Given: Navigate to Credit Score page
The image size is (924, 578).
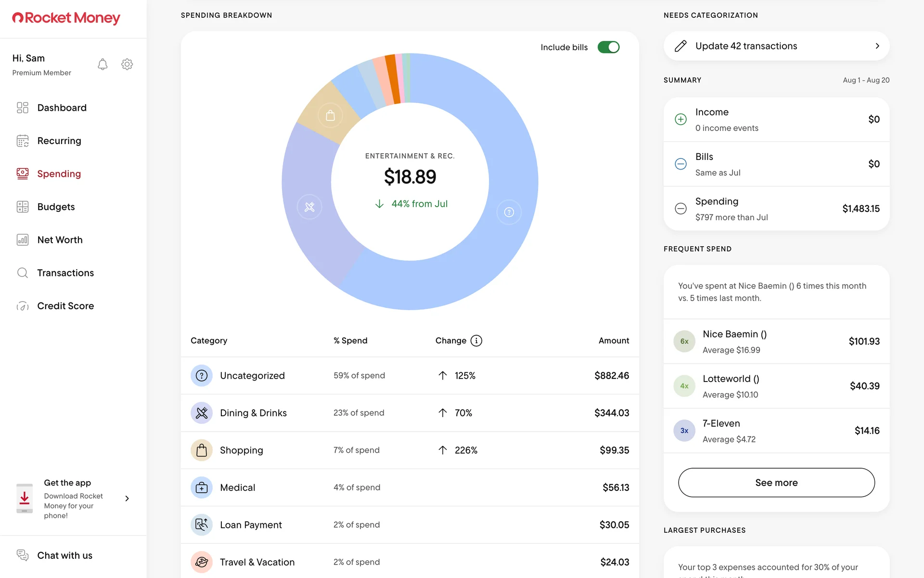Looking at the screenshot, I should click(x=65, y=306).
